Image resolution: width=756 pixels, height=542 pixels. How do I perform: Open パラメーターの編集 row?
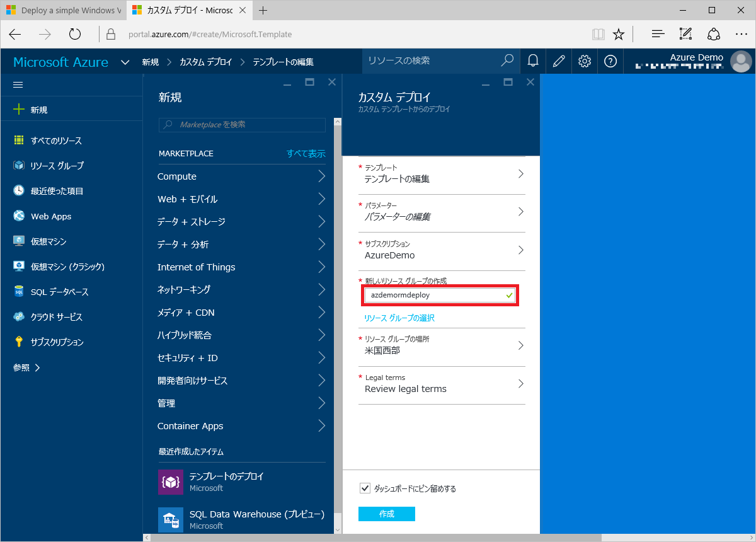(442, 212)
